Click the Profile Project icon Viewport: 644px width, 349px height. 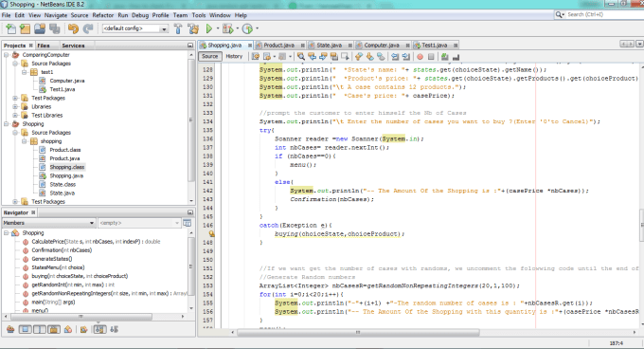point(247,28)
